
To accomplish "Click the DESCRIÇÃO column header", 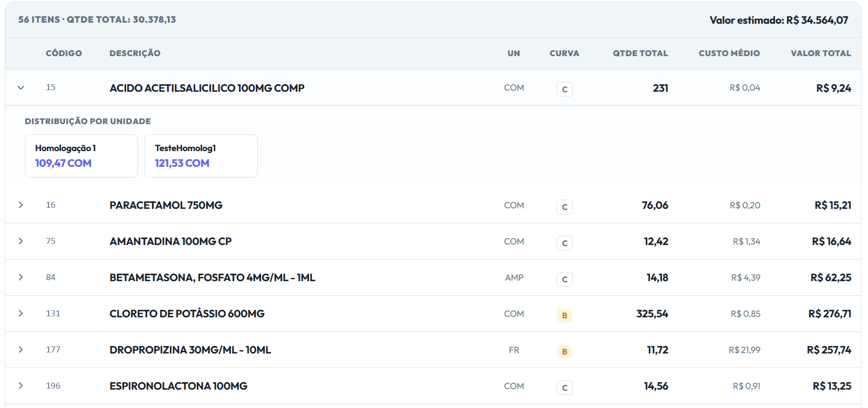I will pyautogui.click(x=135, y=53).
